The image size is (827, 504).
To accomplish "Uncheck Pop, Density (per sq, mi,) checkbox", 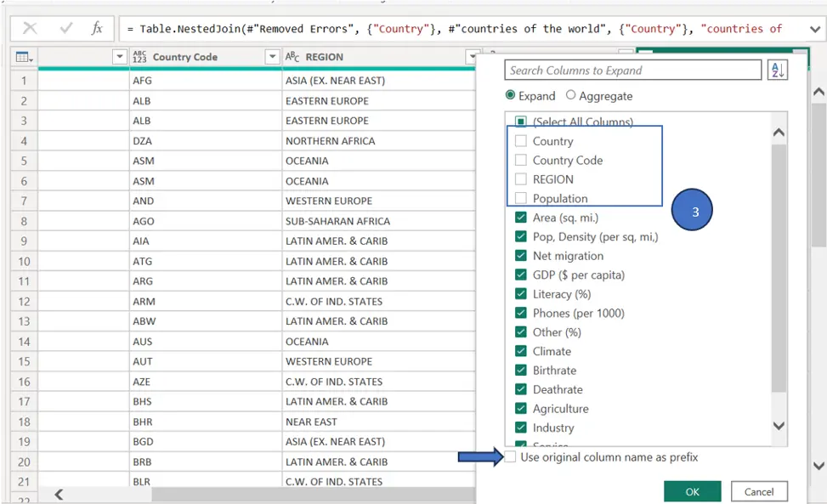I will 520,236.
